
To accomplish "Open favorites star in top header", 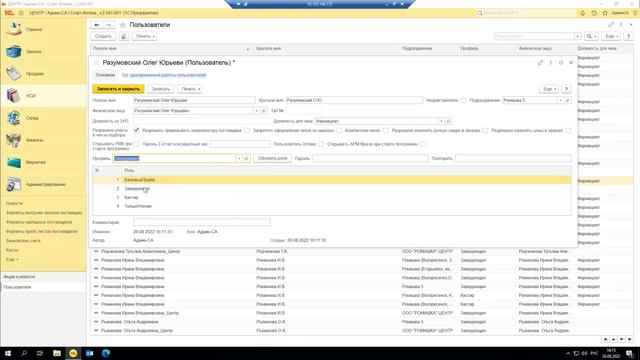I will pos(605,13).
